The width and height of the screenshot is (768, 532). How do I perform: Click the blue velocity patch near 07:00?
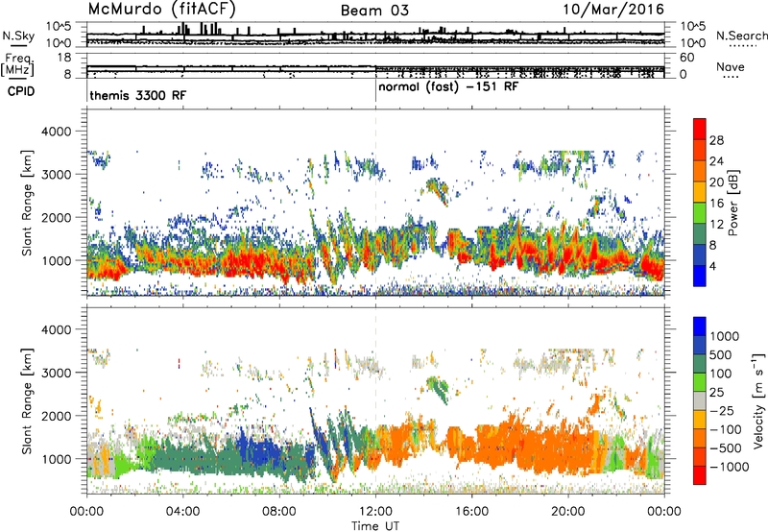click(x=257, y=451)
